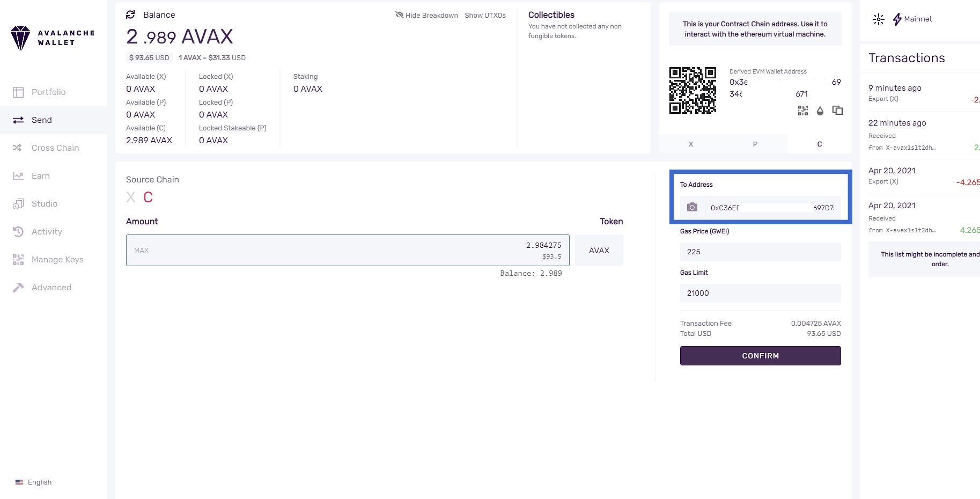The height and width of the screenshot is (499, 980).
Task: Click the Gas Limit field
Action: pyautogui.click(x=761, y=293)
